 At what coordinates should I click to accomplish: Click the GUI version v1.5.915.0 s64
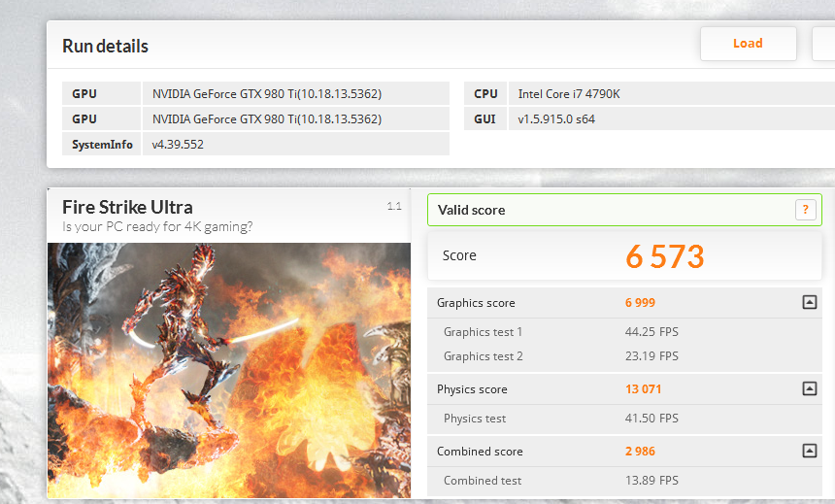click(556, 119)
